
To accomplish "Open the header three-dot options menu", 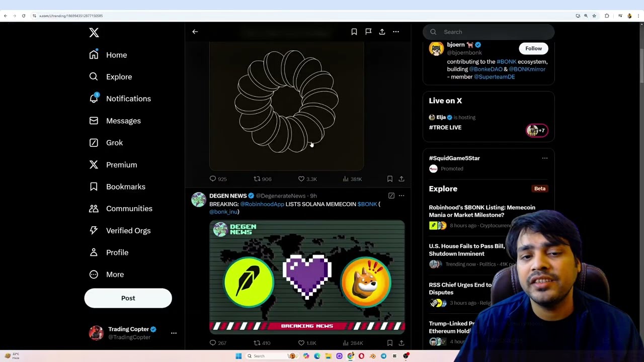I will (x=396, y=32).
